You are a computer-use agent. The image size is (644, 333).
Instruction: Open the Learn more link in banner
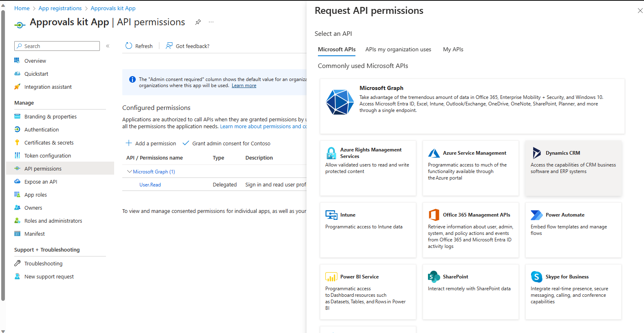(244, 85)
